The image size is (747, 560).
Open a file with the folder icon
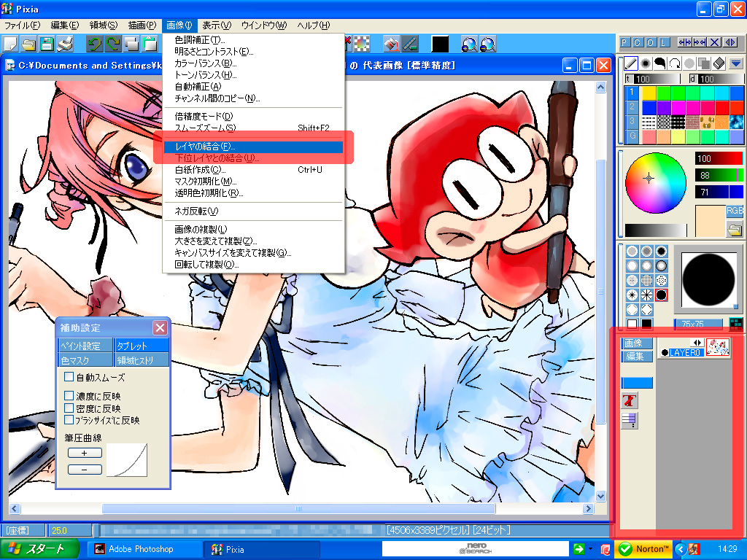tap(28, 44)
